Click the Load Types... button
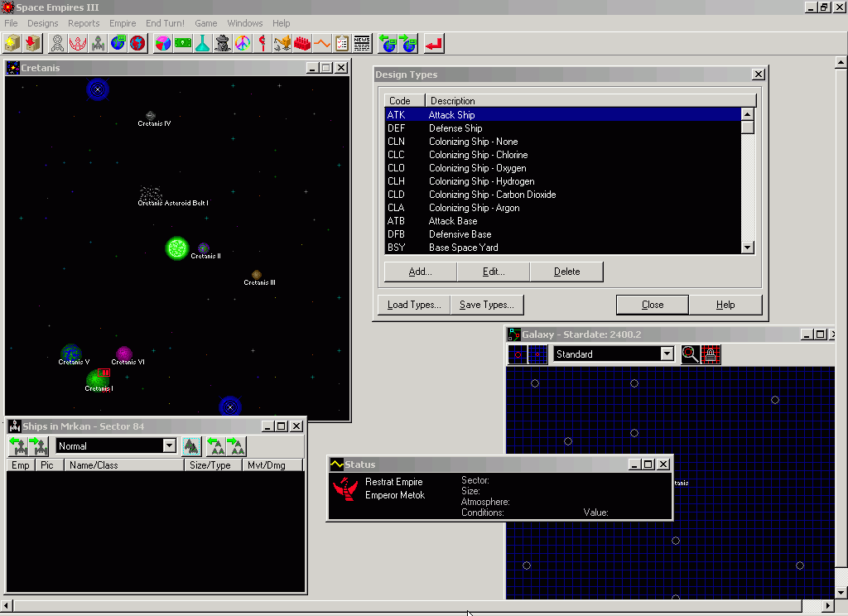This screenshot has width=848, height=616. click(414, 305)
